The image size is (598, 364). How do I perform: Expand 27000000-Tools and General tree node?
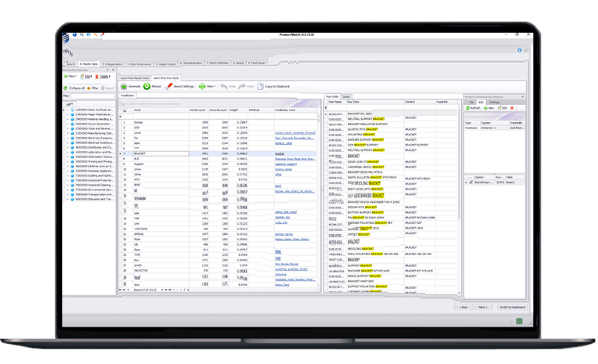(x=68, y=129)
